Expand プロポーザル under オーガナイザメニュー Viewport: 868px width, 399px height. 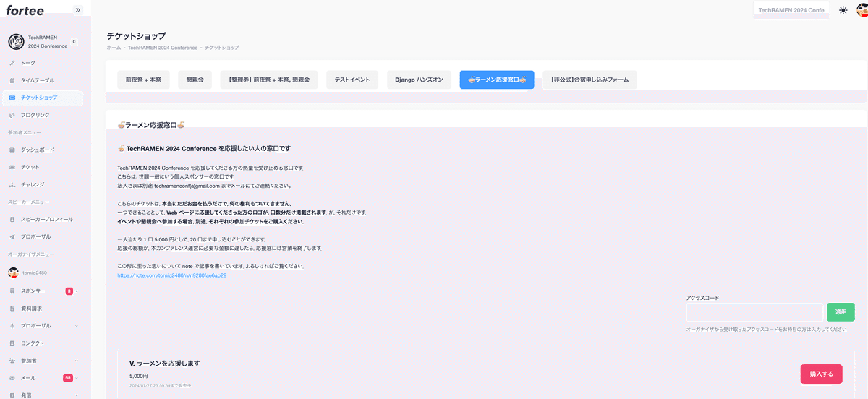coord(77,325)
